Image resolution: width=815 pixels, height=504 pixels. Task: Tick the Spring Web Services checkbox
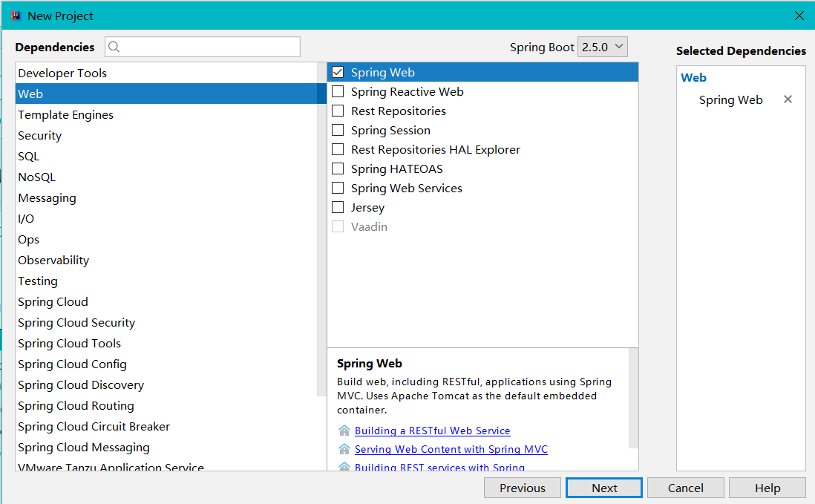tap(338, 188)
